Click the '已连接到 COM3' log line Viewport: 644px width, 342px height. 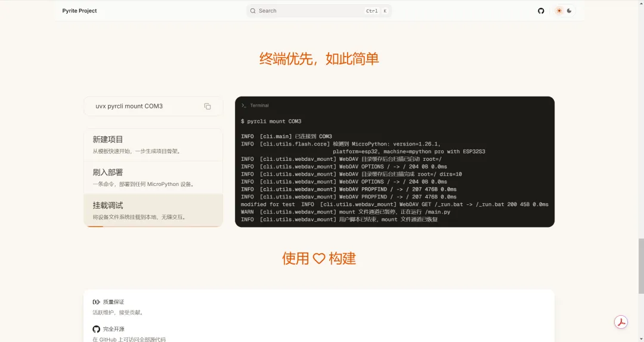[x=286, y=136]
